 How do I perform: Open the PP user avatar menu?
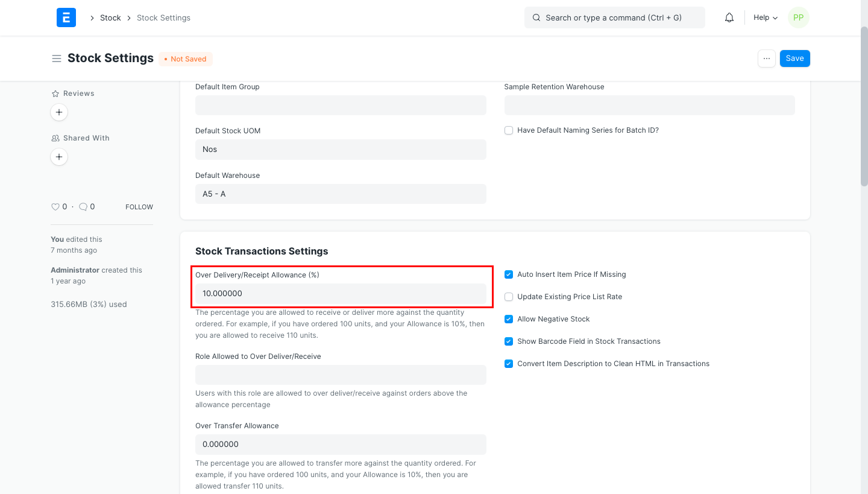point(798,17)
